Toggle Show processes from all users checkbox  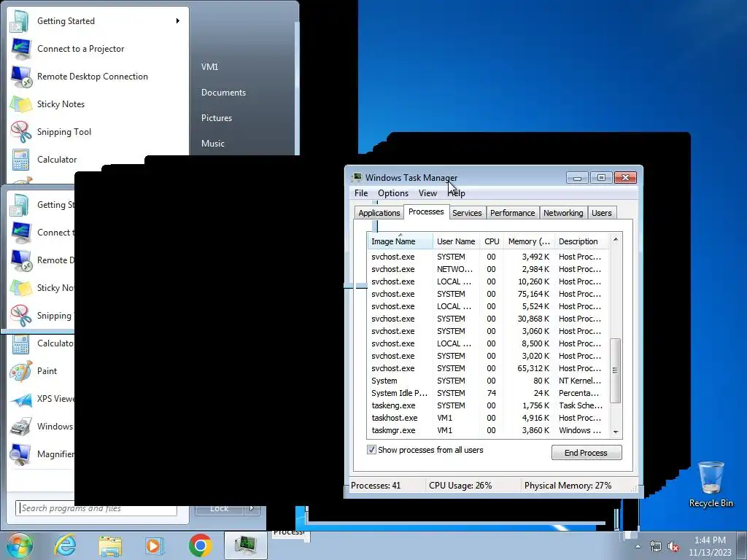click(x=371, y=449)
